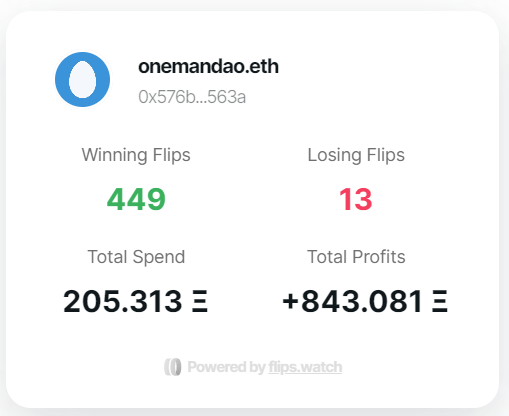The image size is (509, 416).
Task: Click the .eth suffix of the ENS name
Action: [262, 66]
